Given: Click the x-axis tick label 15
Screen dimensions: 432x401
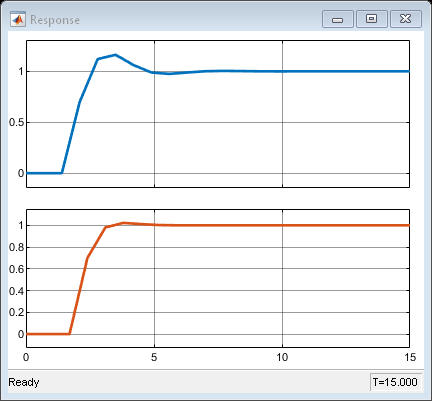Looking at the screenshot, I should (410, 357).
